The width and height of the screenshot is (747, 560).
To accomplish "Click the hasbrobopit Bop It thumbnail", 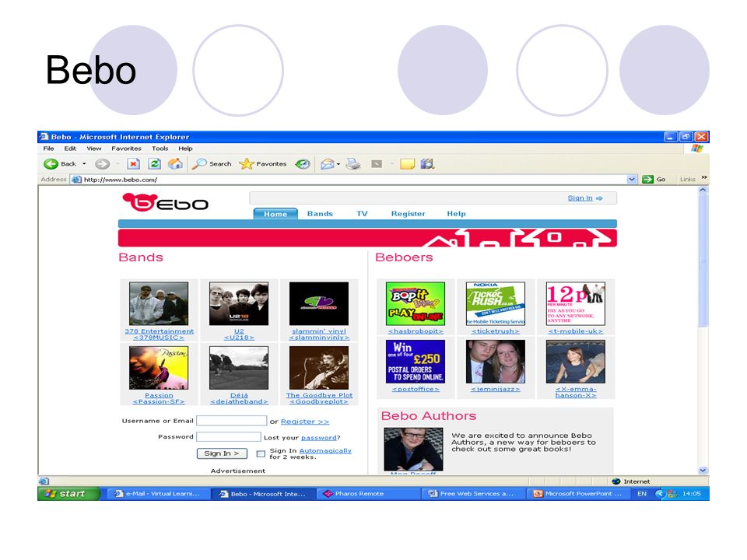I will 416,304.
